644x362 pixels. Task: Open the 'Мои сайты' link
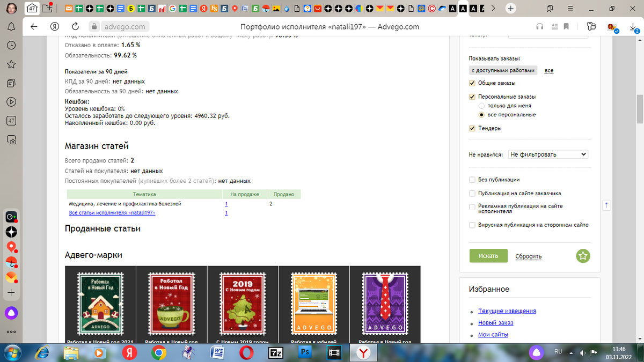coord(493,335)
